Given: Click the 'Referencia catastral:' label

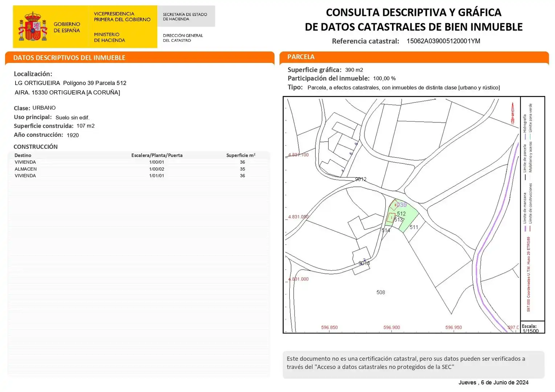Looking at the screenshot, I should [365, 41].
